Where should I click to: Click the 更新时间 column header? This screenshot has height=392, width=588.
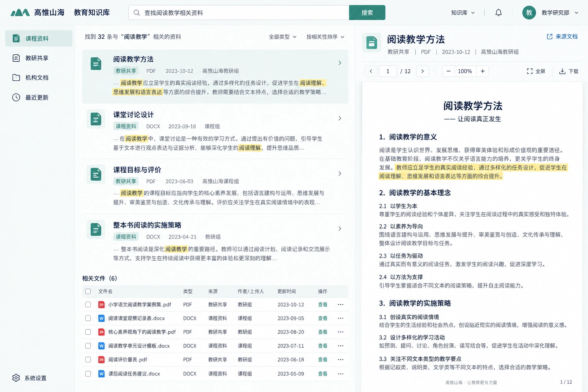[287, 291]
